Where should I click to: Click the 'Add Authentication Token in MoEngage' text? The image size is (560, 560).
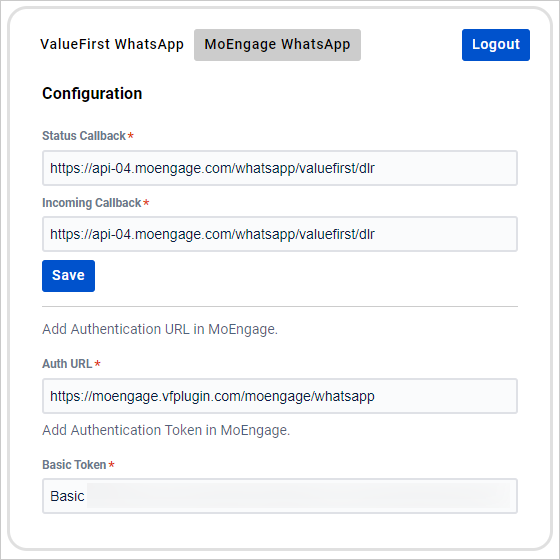166,430
